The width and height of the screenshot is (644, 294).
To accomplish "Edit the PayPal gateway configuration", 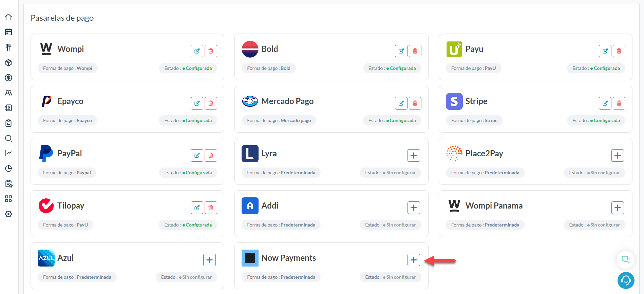I will coord(197,155).
